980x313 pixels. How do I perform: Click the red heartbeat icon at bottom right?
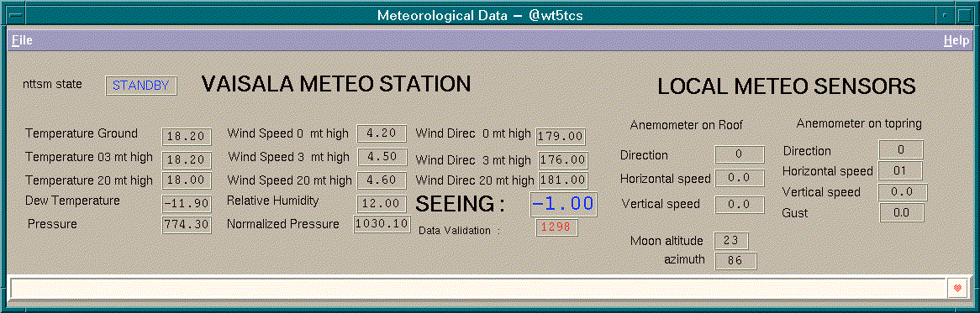956,288
